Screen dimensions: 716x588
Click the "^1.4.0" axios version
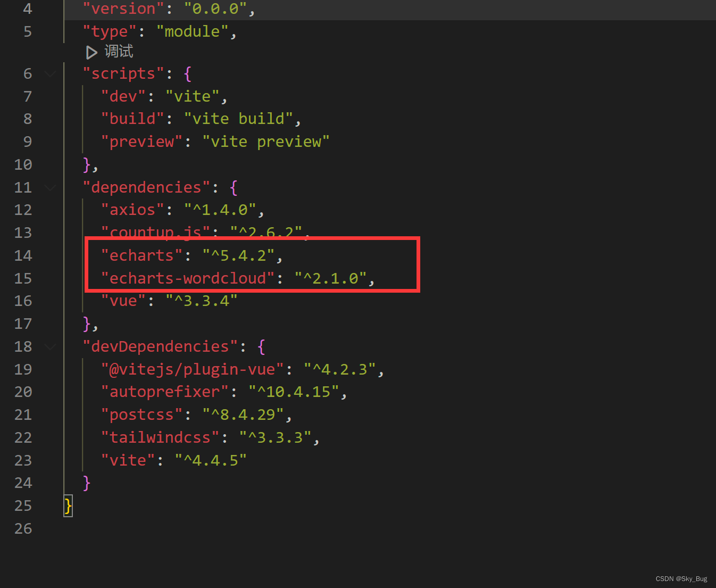click(220, 210)
